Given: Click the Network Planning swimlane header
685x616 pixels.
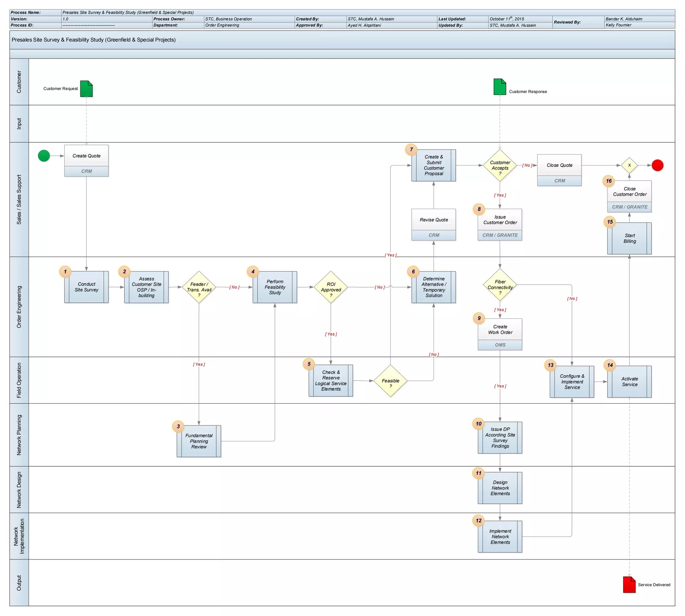Looking at the screenshot, I should (x=19, y=435).
